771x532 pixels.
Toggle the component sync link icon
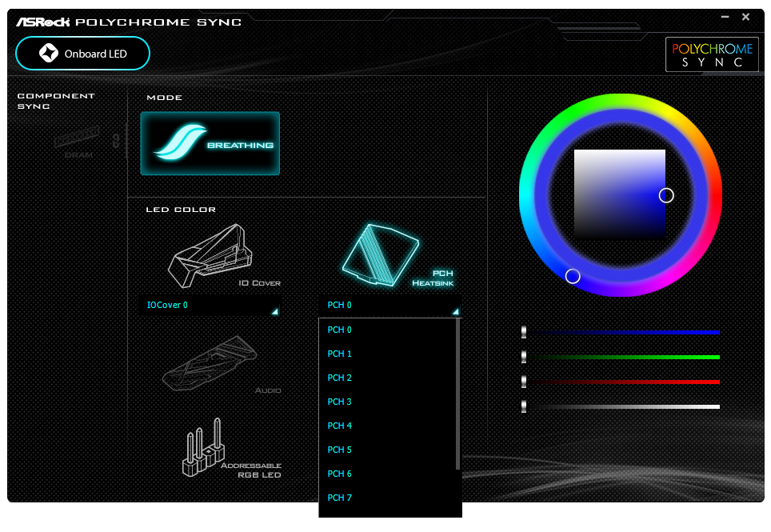point(116,141)
